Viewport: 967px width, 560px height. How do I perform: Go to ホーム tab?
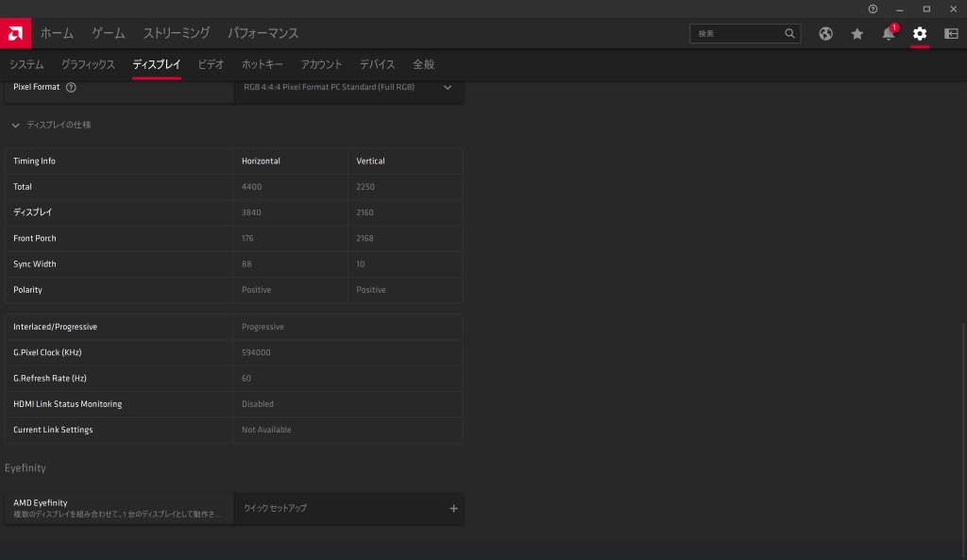(57, 33)
